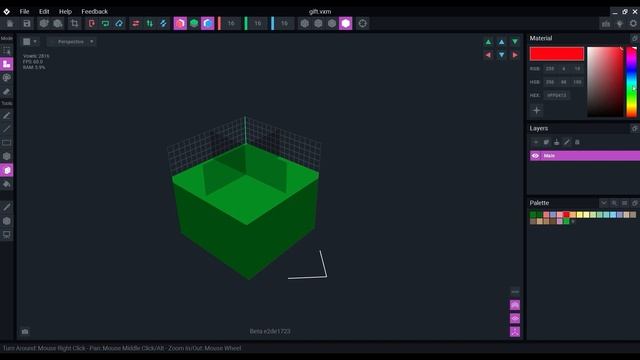Open the Perspective camera dropdown
The width and height of the screenshot is (640, 360).
point(71,42)
